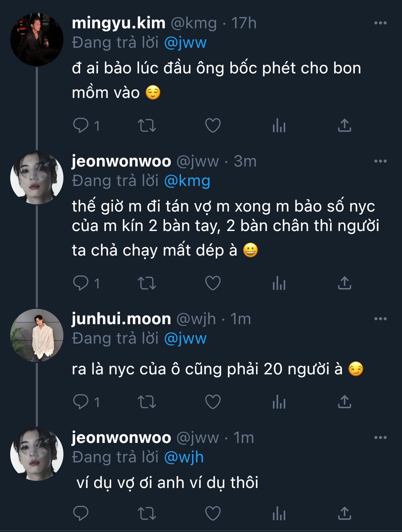
Task: Like mingyu.kim's tweet about bốc phét
Action: click(213, 126)
